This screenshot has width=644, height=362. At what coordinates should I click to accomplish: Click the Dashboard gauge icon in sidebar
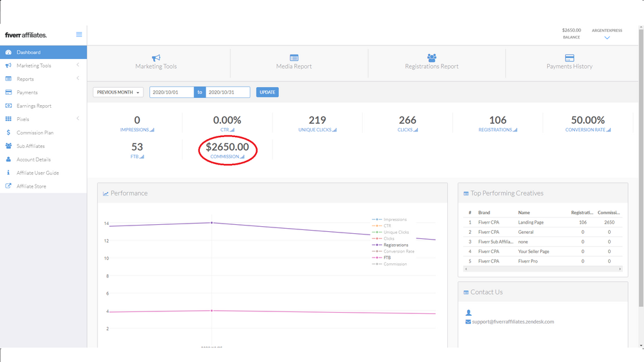click(8, 52)
